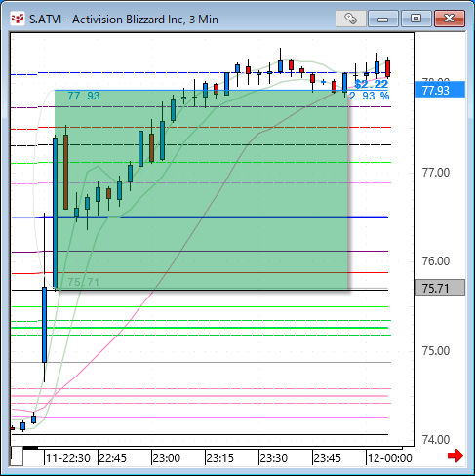Screen dimensions: 475x476
Task: Click the 12-00:00 time axis label
Action: pyautogui.click(x=389, y=458)
